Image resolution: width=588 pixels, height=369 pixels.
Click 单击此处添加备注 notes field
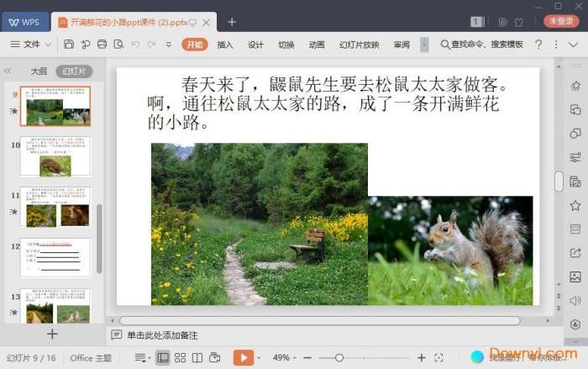click(x=162, y=335)
